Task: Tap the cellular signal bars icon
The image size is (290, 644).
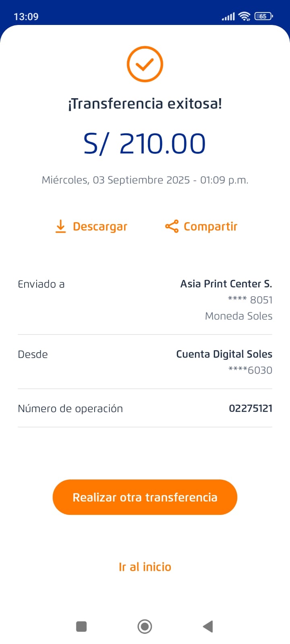Action: tap(228, 17)
